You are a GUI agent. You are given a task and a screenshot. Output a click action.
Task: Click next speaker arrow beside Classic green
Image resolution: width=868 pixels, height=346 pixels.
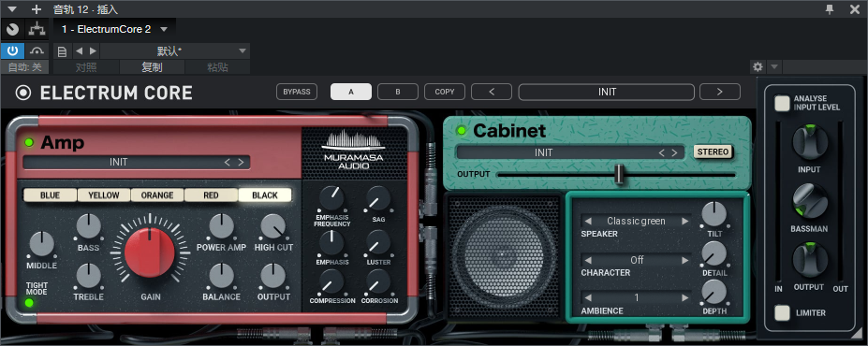[x=685, y=221]
